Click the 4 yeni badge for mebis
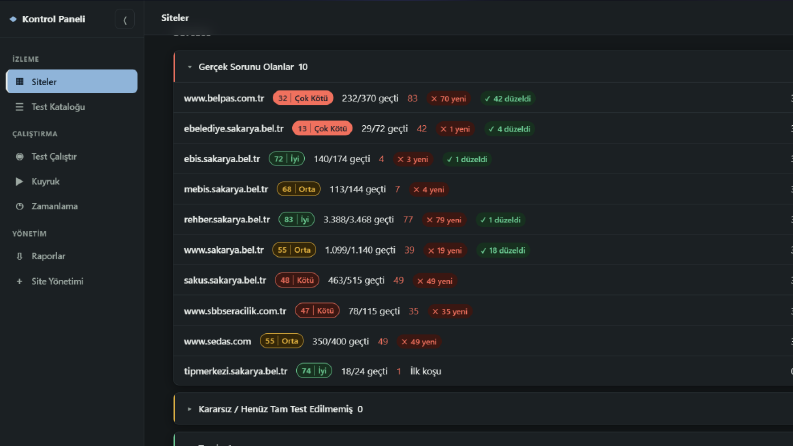This screenshot has height=446, width=793. 429,190
